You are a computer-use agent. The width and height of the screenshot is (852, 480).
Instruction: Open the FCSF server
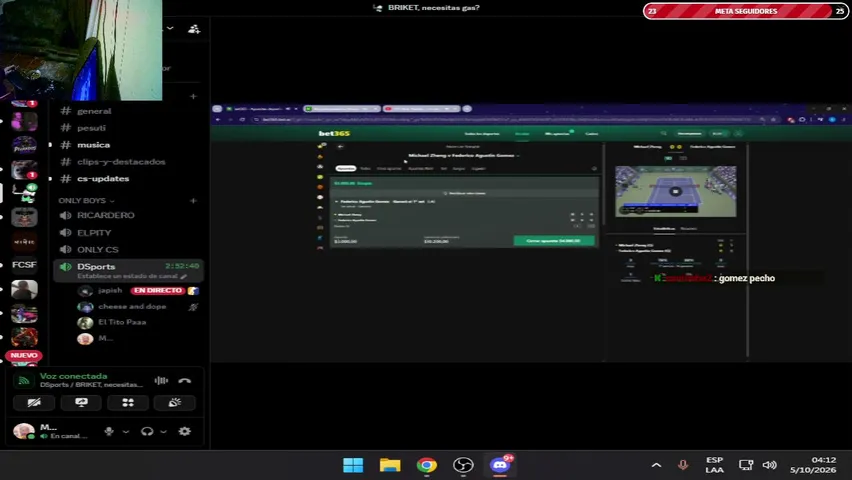24,265
